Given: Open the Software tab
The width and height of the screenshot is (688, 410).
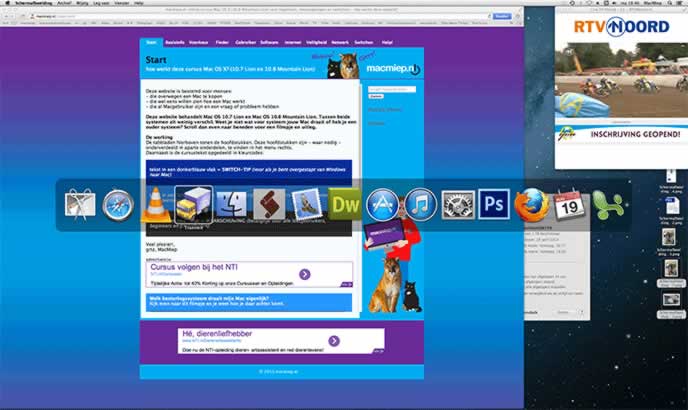Looking at the screenshot, I should coord(269,43).
